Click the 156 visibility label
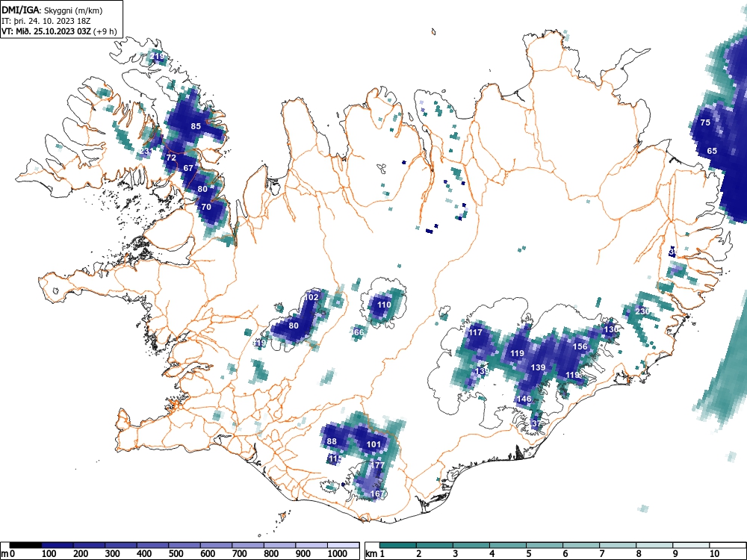The height and width of the screenshot is (560, 747). pyautogui.click(x=580, y=346)
